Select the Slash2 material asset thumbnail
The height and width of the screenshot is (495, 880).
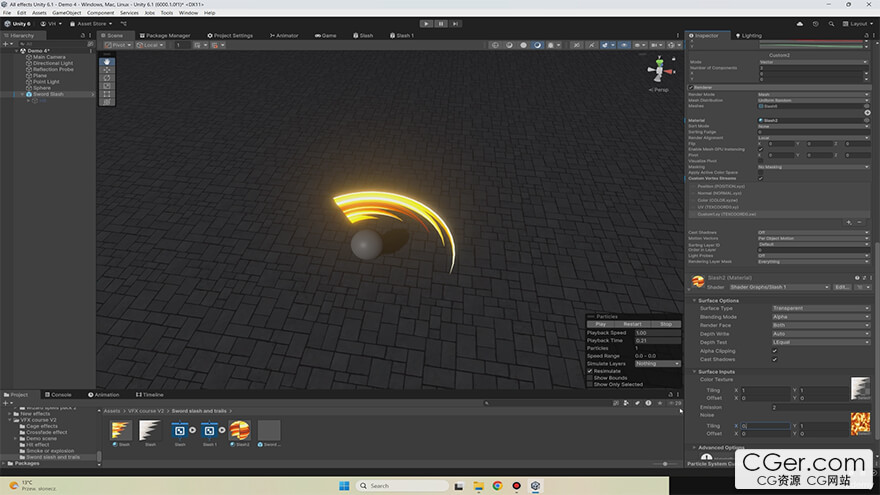point(240,430)
